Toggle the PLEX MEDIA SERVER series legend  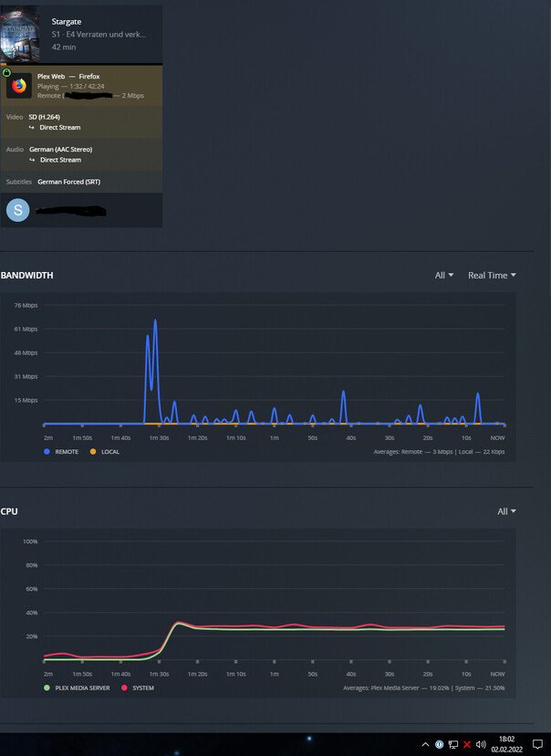77,688
